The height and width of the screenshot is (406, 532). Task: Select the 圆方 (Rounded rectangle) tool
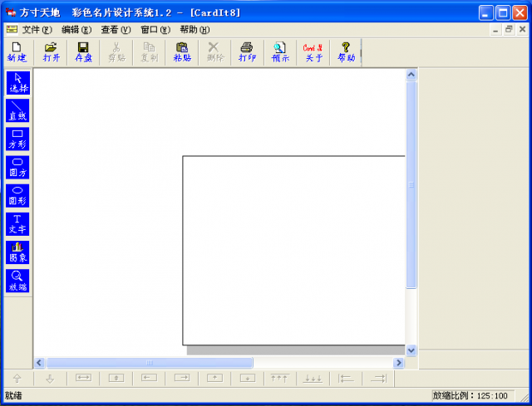(17, 167)
